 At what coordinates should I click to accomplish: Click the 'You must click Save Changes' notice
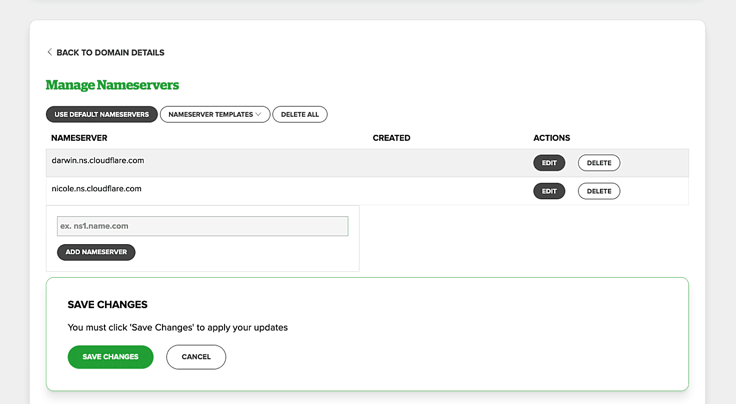(x=177, y=328)
